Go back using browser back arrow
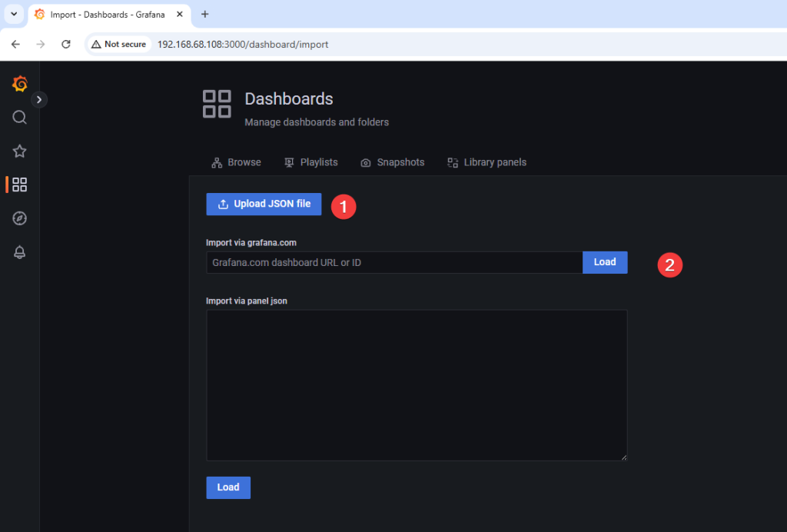This screenshot has height=532, width=787. pos(15,45)
